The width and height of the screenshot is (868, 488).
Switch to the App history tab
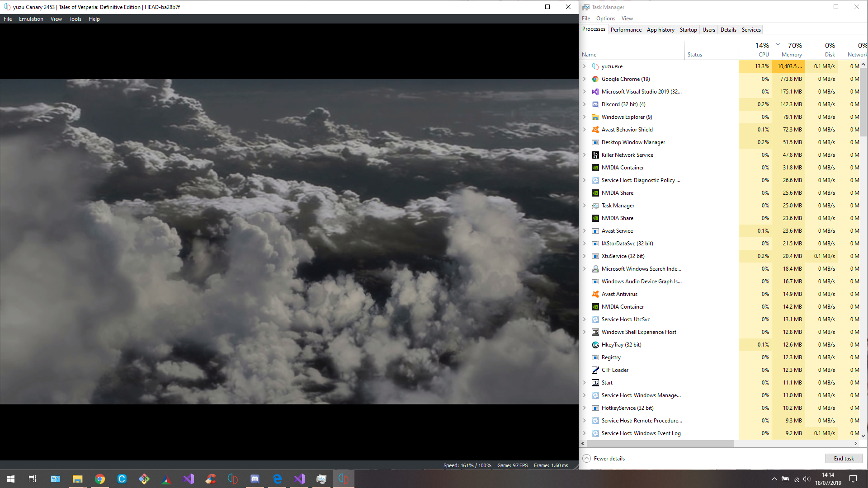coord(660,30)
